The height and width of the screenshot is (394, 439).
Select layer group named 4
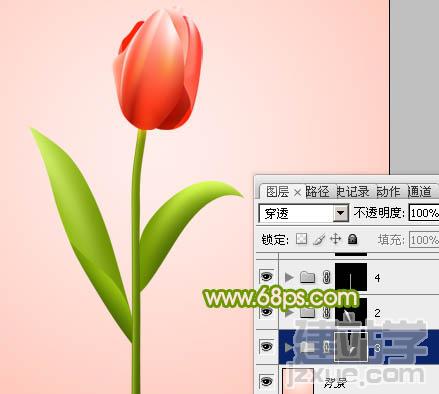click(x=377, y=278)
